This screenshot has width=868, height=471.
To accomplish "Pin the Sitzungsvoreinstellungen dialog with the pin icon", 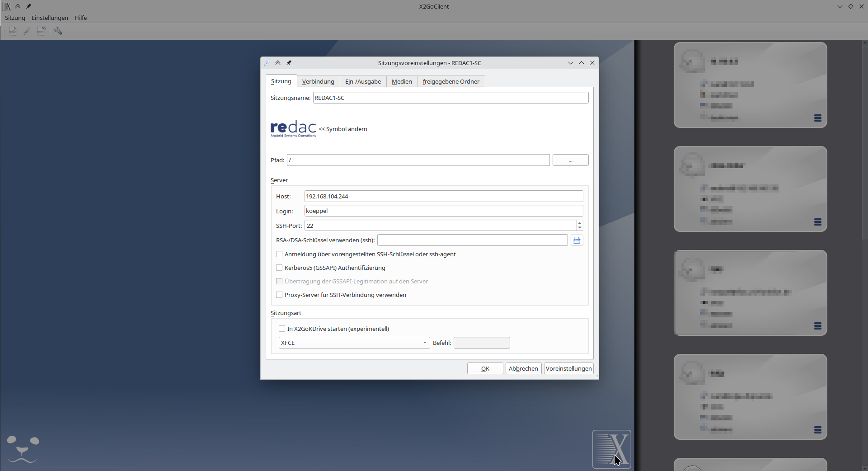I will (289, 63).
